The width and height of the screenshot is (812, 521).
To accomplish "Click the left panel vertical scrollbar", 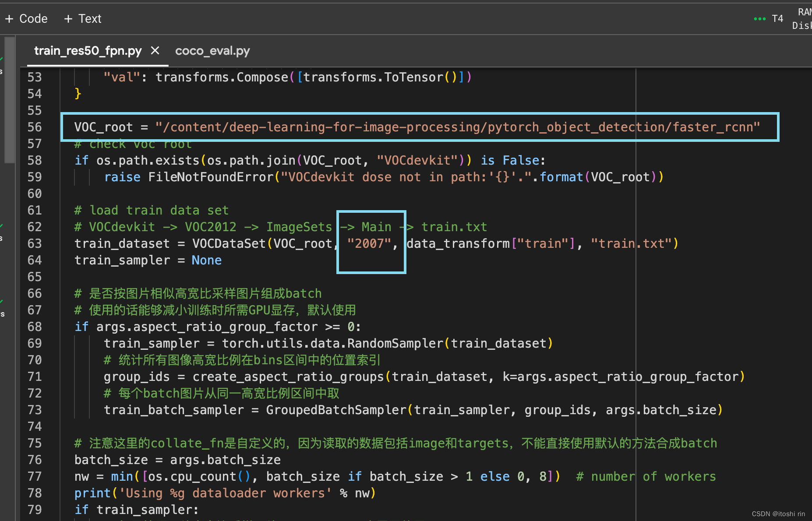I will pos(10,100).
